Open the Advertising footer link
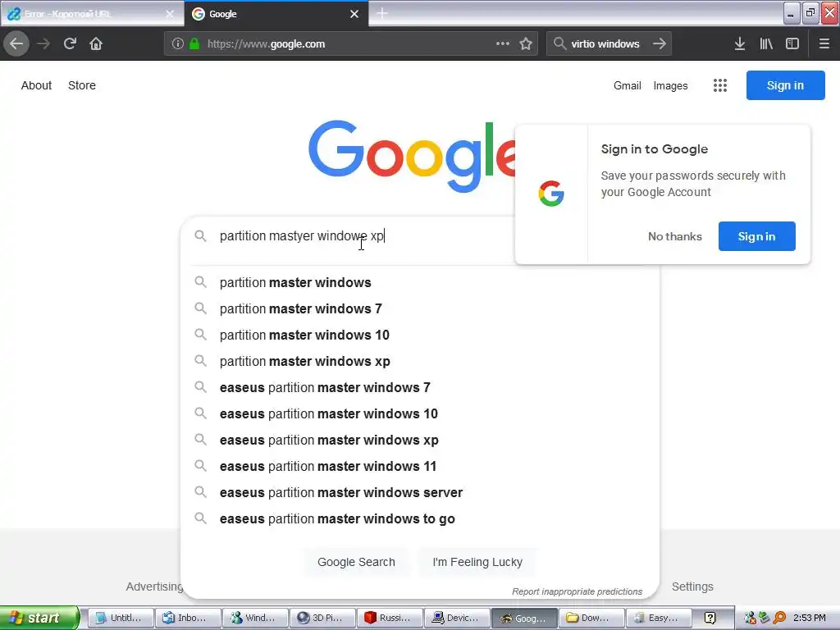 154,587
